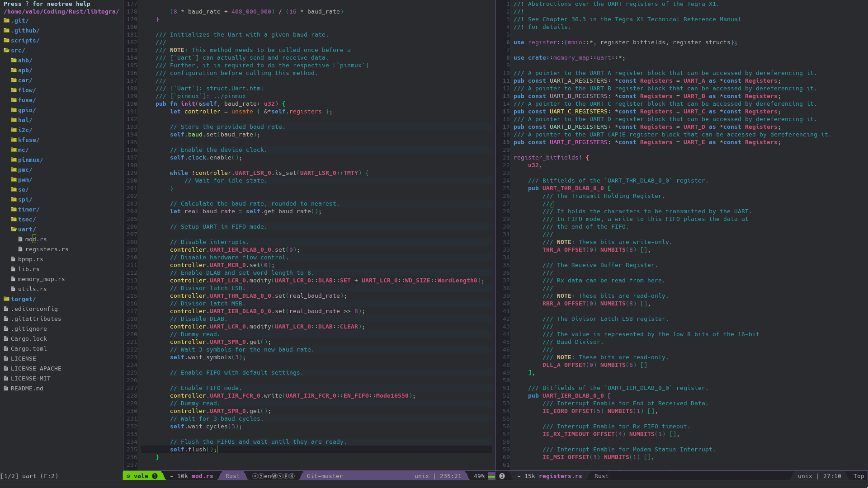Collapse the src directory tree

[17, 51]
